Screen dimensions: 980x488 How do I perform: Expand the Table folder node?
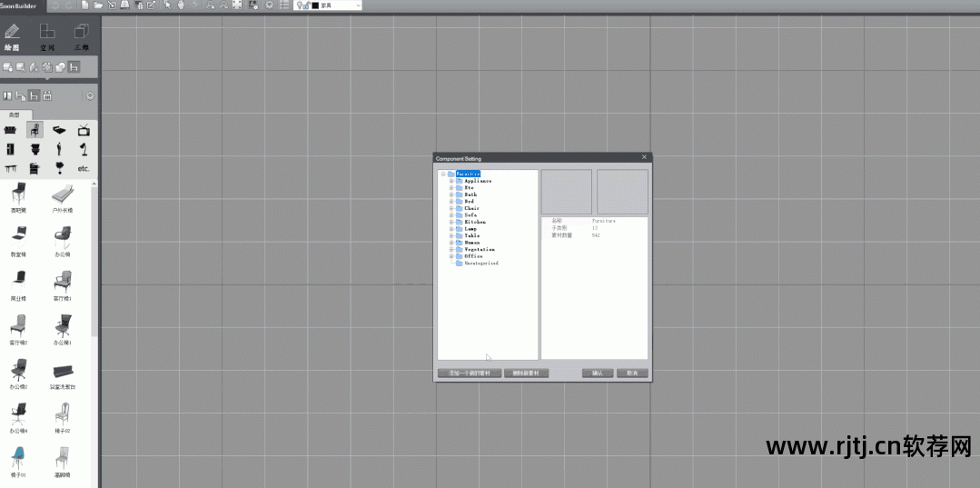(x=451, y=236)
